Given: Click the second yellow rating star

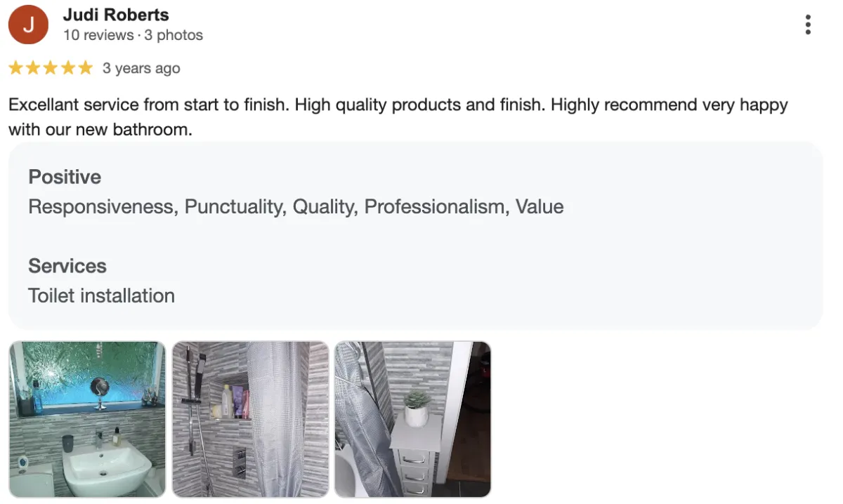Looking at the screenshot, I should [33, 68].
